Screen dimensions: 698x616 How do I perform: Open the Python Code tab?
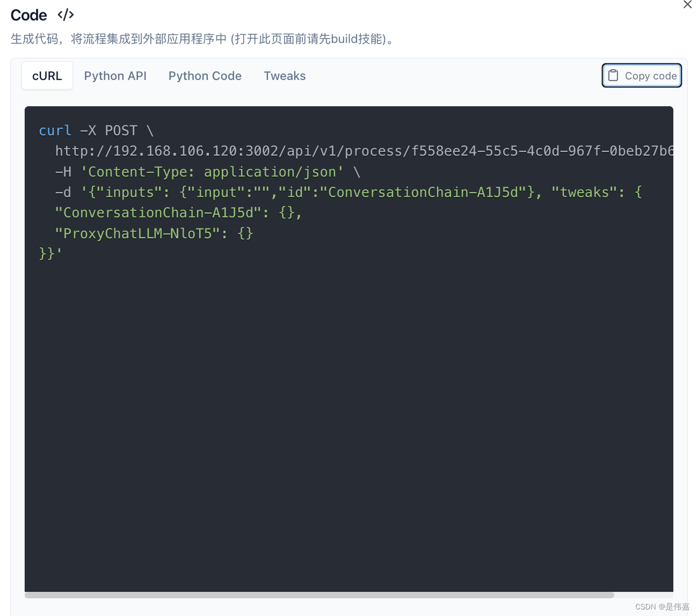(x=205, y=76)
